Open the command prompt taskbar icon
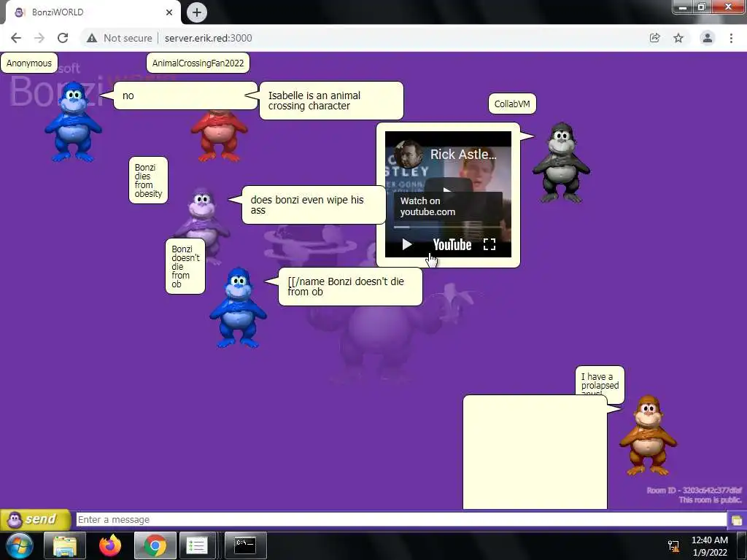The image size is (747, 560). (245, 545)
